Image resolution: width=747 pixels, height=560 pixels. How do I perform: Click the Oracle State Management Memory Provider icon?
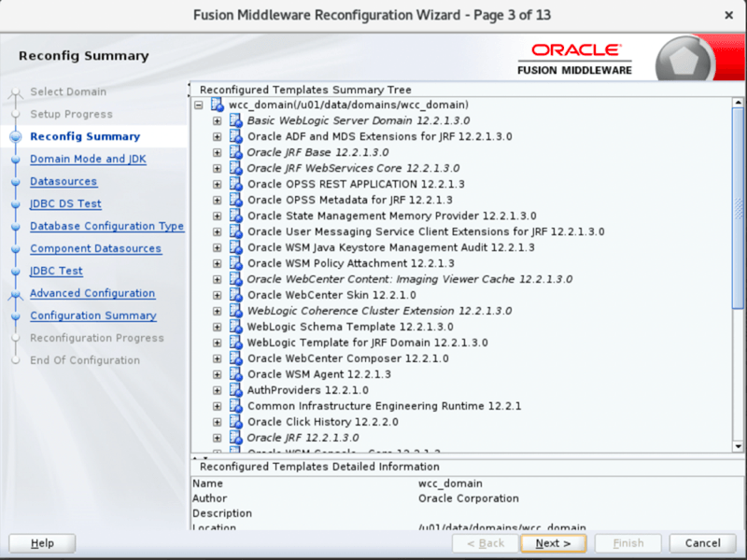click(236, 216)
